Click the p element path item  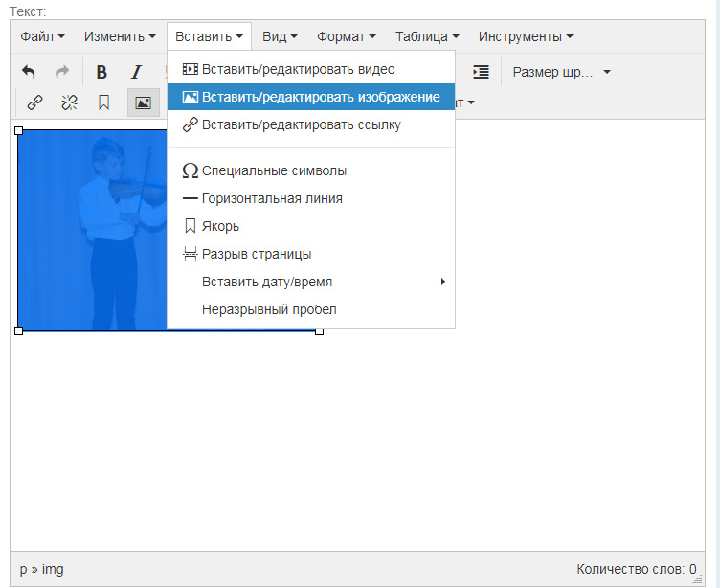click(23, 570)
